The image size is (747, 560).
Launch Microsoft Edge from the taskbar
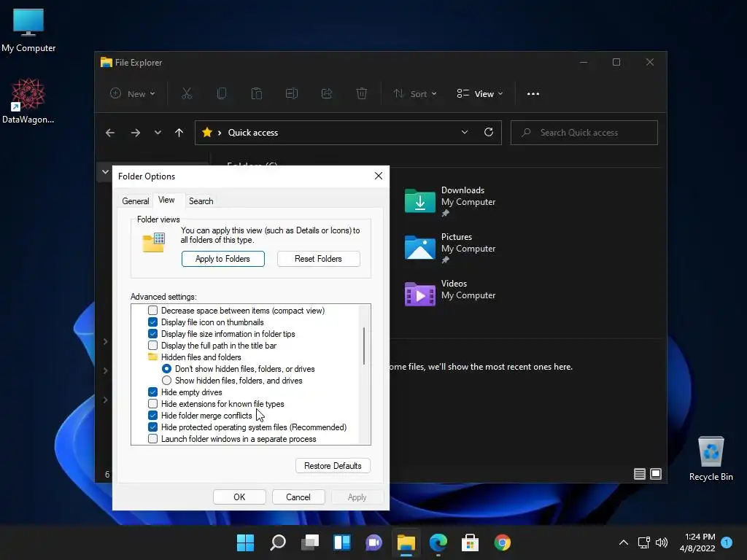438,542
